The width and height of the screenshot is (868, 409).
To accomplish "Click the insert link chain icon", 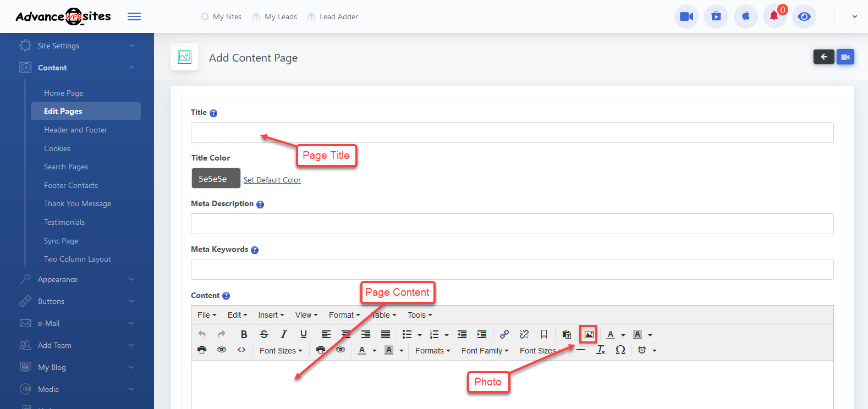I will tap(504, 334).
